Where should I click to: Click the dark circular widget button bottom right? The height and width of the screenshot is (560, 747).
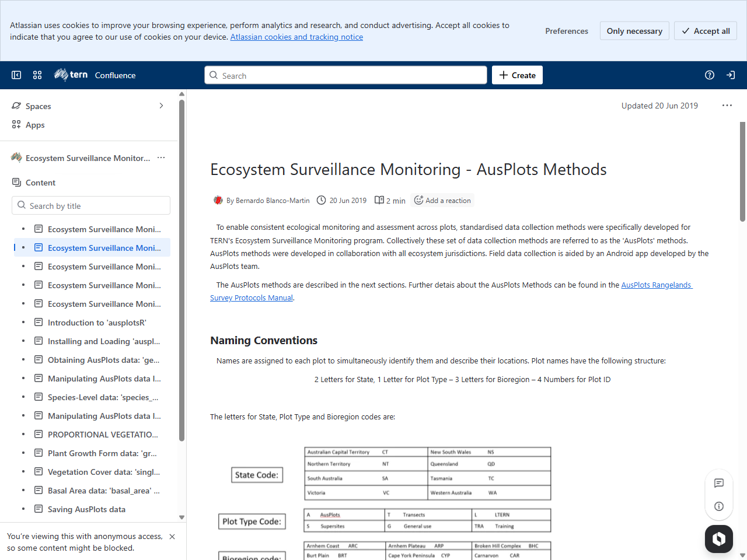(x=718, y=538)
